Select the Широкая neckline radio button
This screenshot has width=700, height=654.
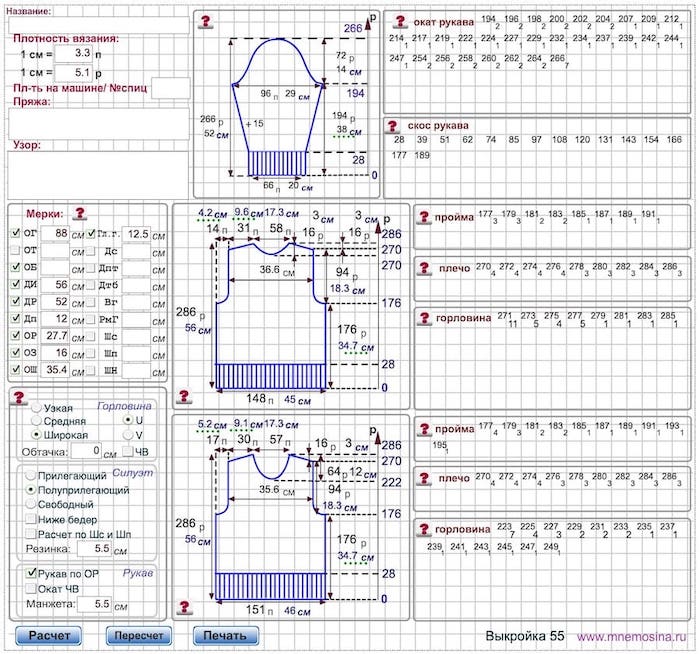click(x=37, y=435)
